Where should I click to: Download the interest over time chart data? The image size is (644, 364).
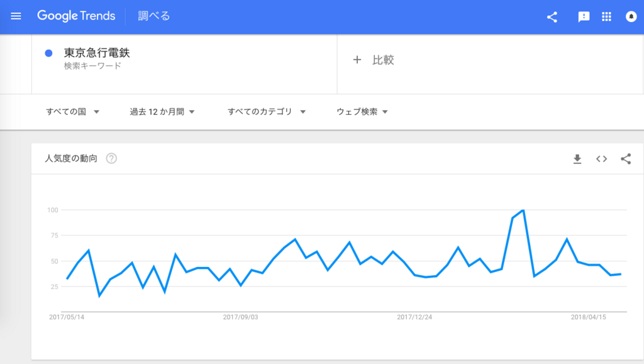pyautogui.click(x=577, y=159)
